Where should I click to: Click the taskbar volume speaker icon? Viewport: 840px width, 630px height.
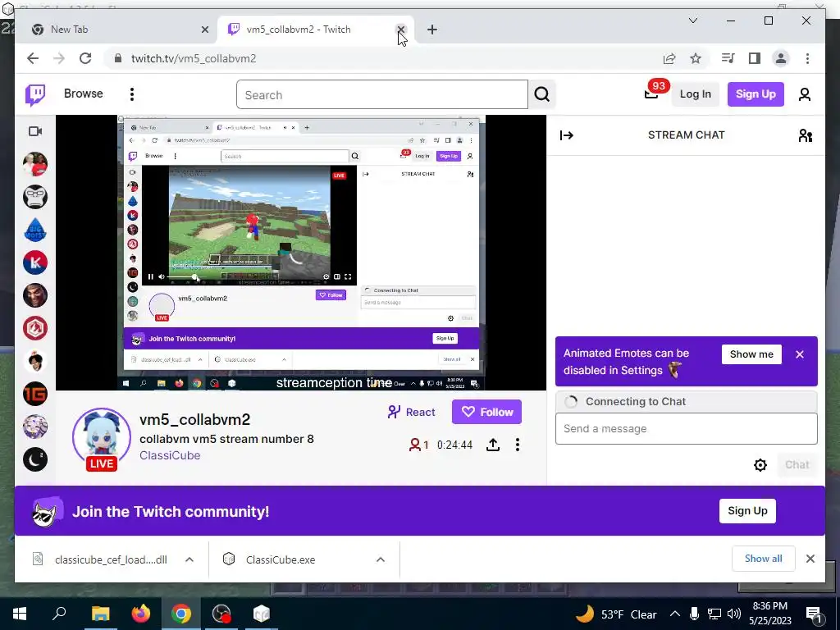click(734, 614)
